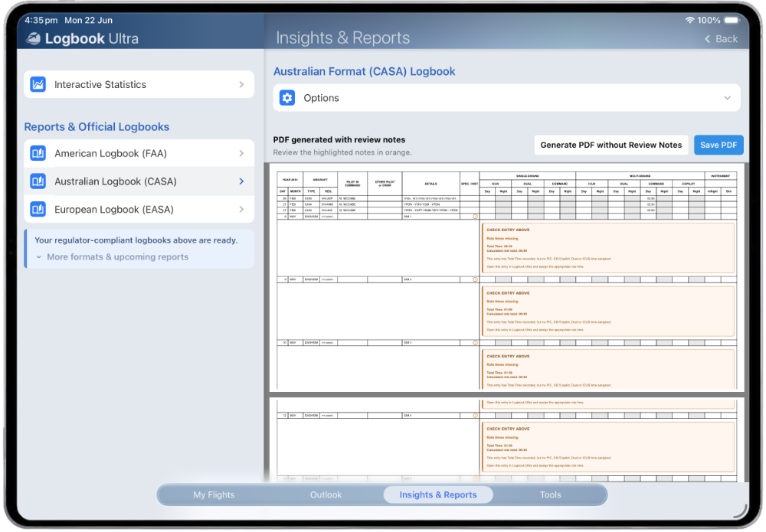Expand More formats & upcoming reports
The width and height of the screenshot is (766, 532).
click(112, 257)
